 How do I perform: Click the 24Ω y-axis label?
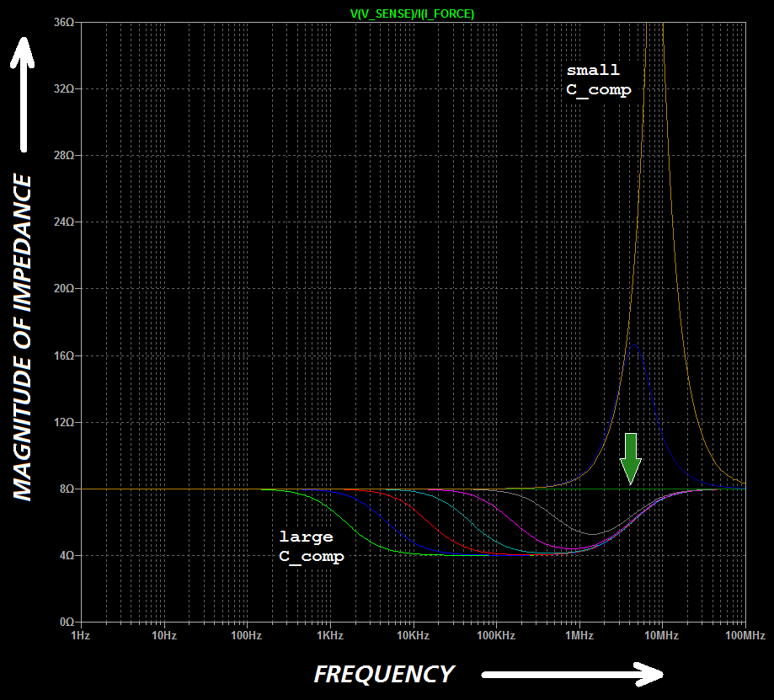pyautogui.click(x=64, y=222)
